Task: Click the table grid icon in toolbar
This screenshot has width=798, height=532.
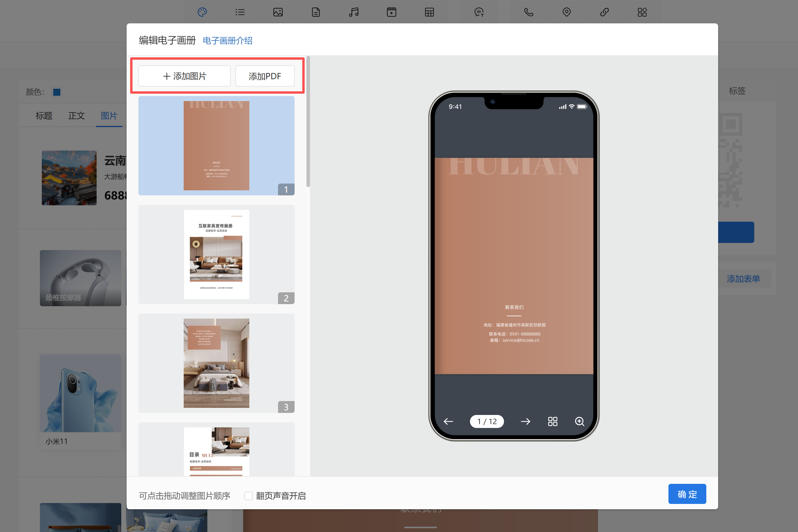Action: pyautogui.click(x=429, y=12)
